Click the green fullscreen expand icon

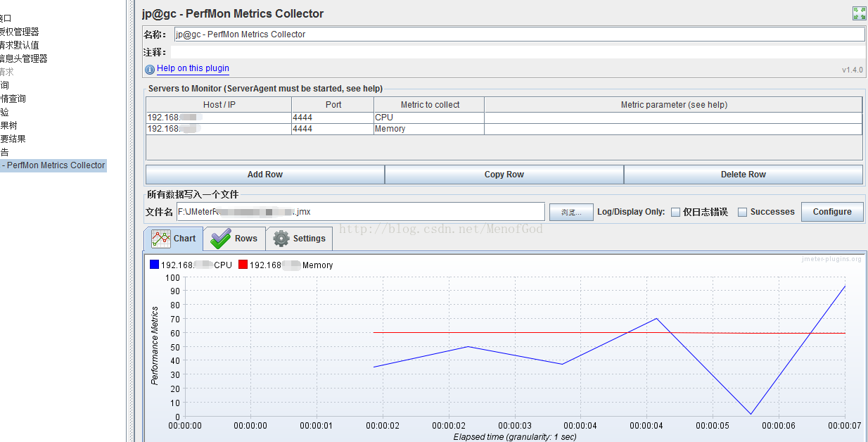click(859, 13)
